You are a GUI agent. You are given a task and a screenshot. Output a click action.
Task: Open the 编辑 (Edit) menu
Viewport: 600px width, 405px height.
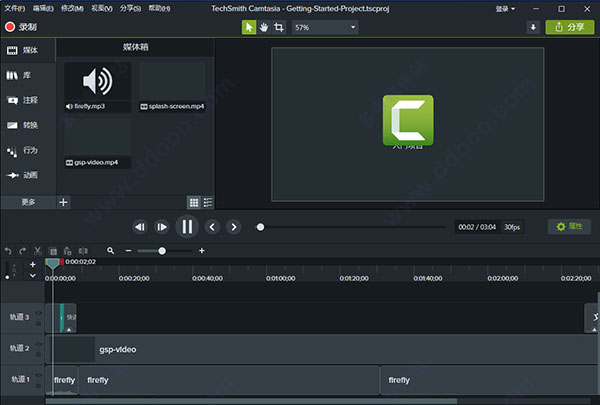click(43, 8)
